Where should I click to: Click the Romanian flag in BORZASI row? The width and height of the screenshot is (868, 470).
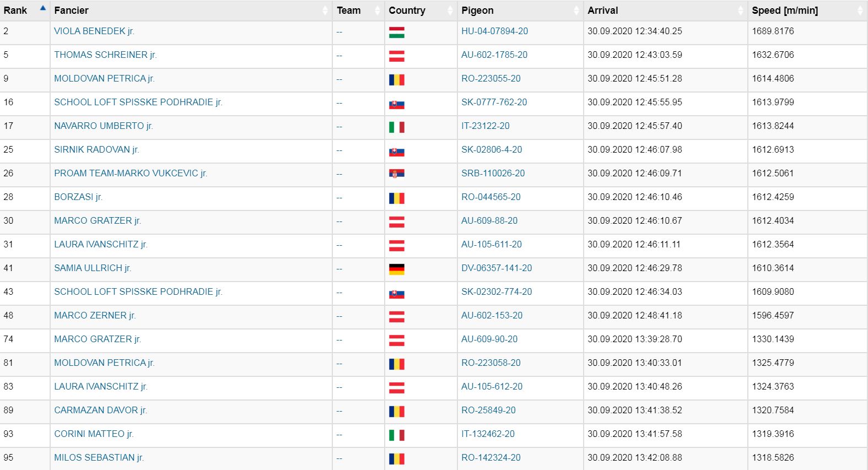click(396, 198)
